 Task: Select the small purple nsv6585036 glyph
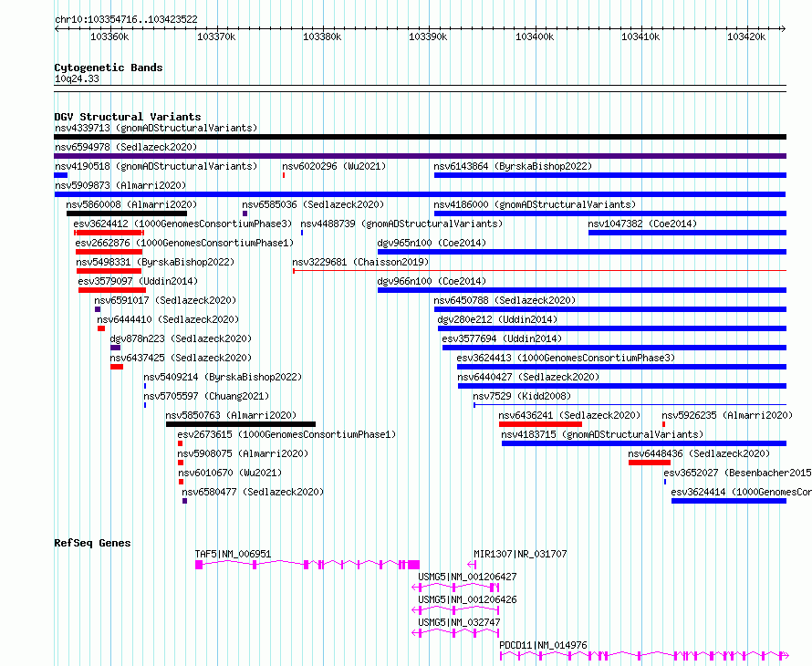point(245,213)
